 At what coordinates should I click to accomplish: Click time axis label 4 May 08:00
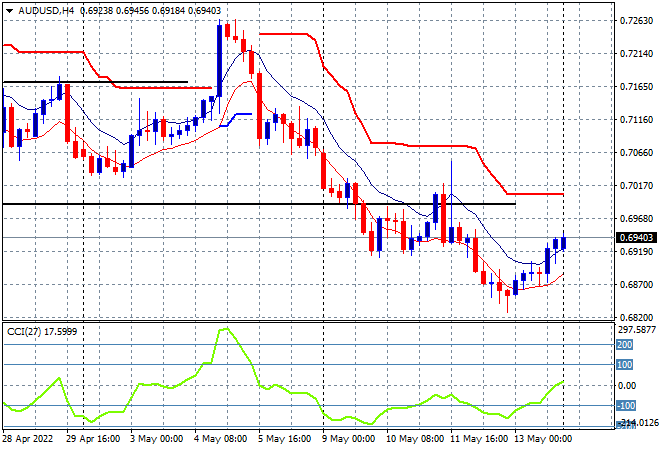click(x=220, y=439)
